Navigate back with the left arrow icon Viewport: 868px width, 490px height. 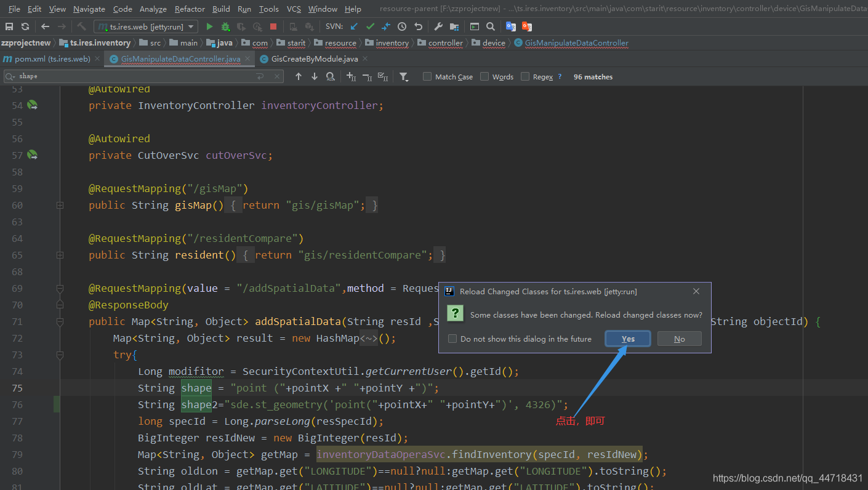click(x=46, y=26)
